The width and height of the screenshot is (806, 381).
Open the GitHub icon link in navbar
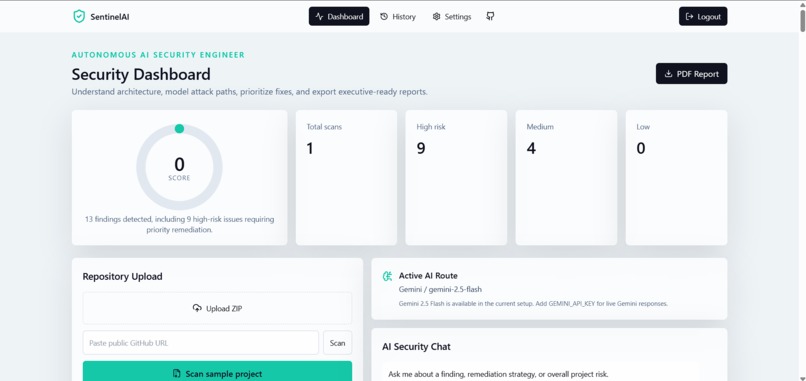pos(490,16)
